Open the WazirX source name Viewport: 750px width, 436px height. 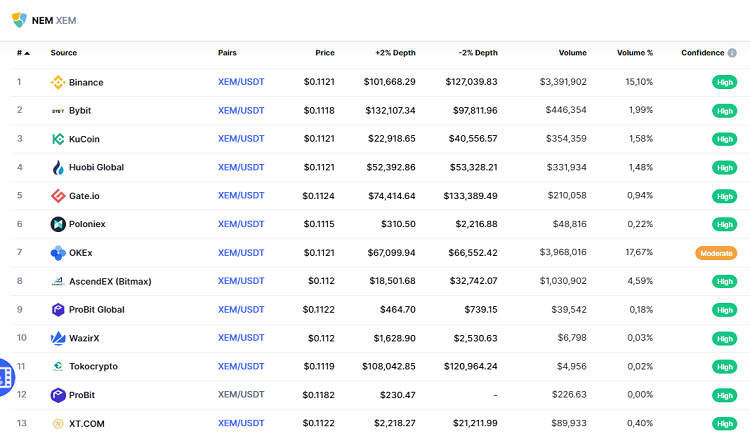coord(84,338)
